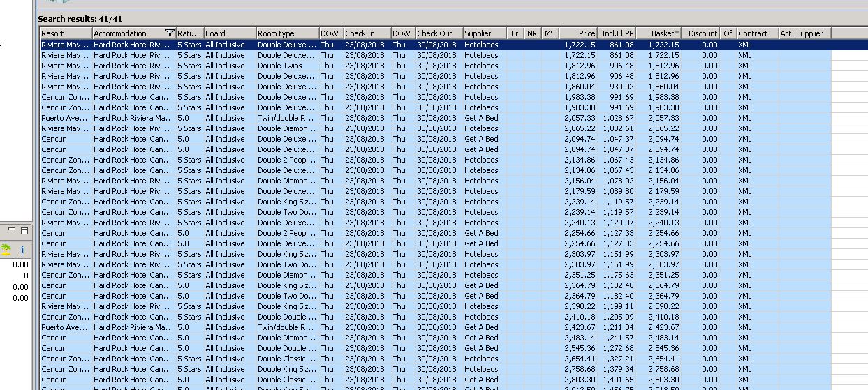The height and width of the screenshot is (390, 868).
Task: Click the 1,401.65 per person value
Action: (618, 380)
